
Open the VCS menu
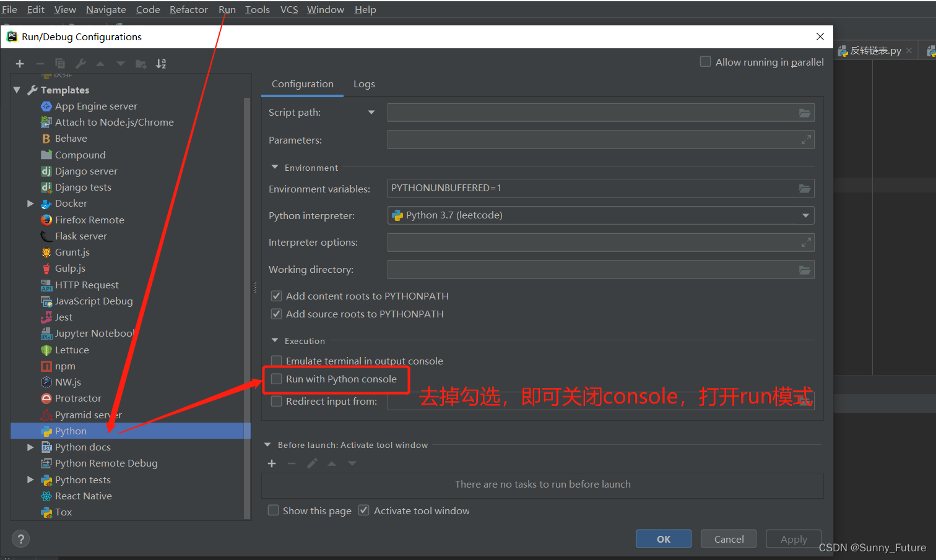pyautogui.click(x=289, y=10)
